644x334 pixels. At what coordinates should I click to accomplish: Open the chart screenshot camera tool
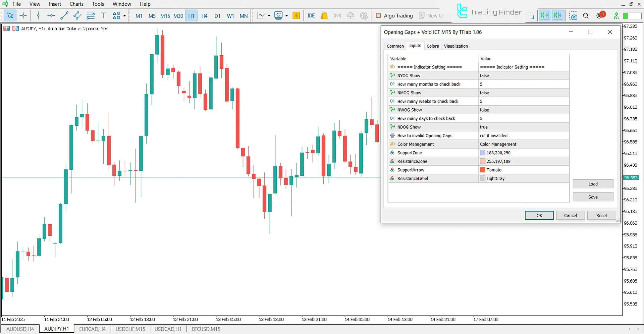[573, 16]
